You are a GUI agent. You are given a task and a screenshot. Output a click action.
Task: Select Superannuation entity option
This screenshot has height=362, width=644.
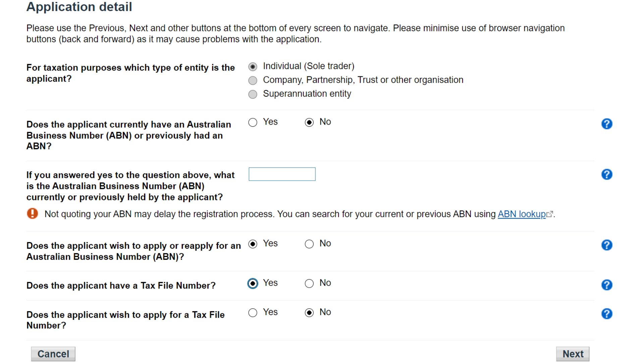(x=253, y=94)
